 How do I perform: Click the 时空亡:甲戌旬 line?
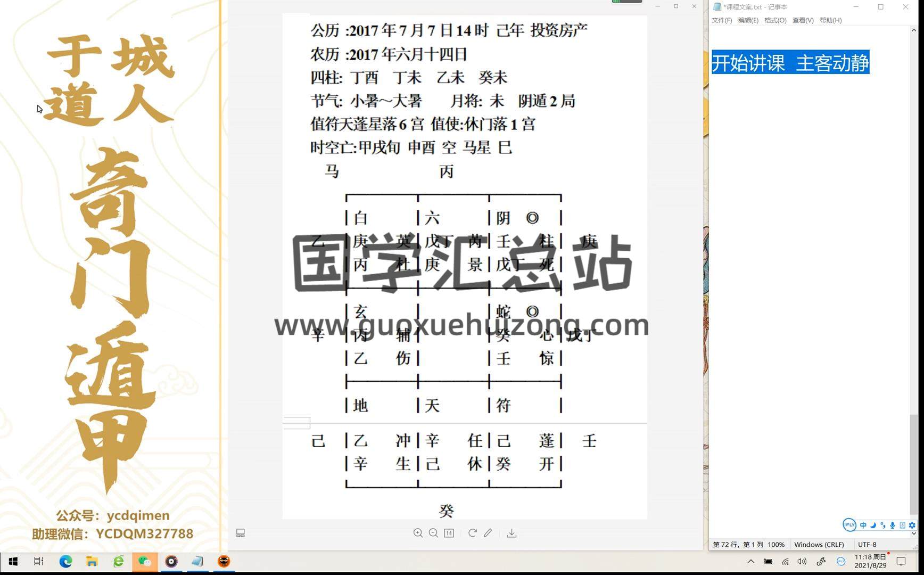(x=411, y=147)
